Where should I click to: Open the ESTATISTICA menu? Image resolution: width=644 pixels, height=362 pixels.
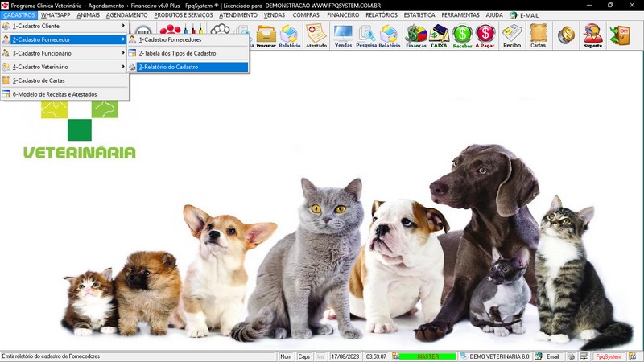coord(419,15)
